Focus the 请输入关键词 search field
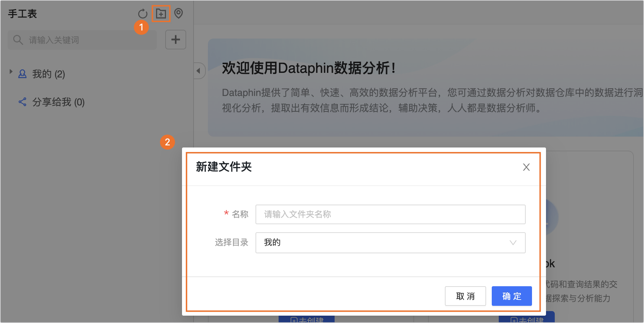The height and width of the screenshot is (323, 644). click(x=82, y=40)
